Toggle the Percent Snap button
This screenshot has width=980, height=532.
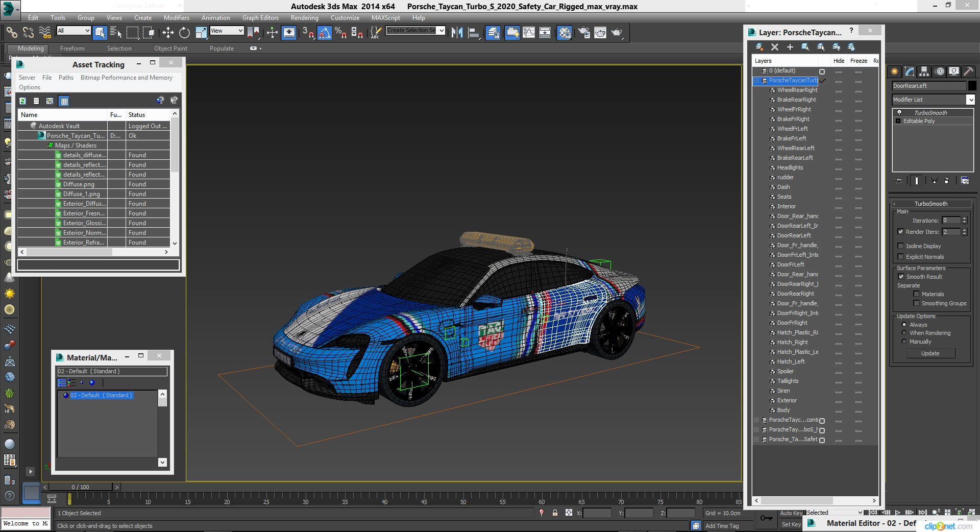(340, 33)
